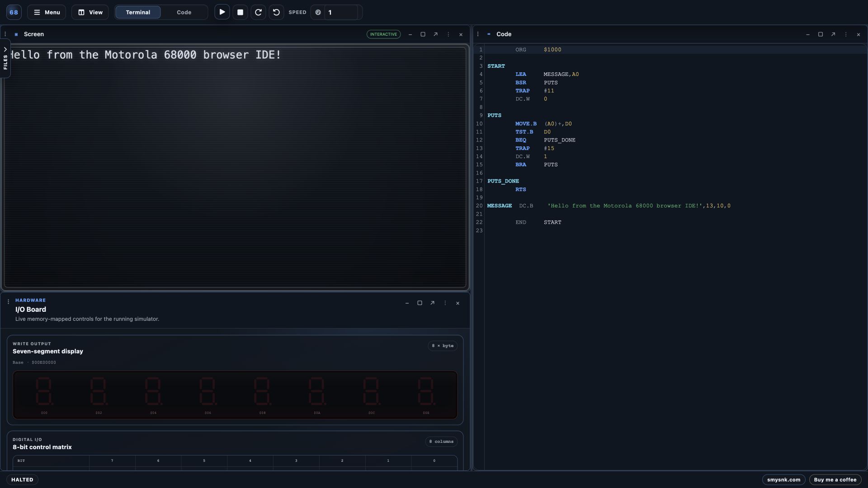Click the I/O Board drag-handle dots

(8, 302)
